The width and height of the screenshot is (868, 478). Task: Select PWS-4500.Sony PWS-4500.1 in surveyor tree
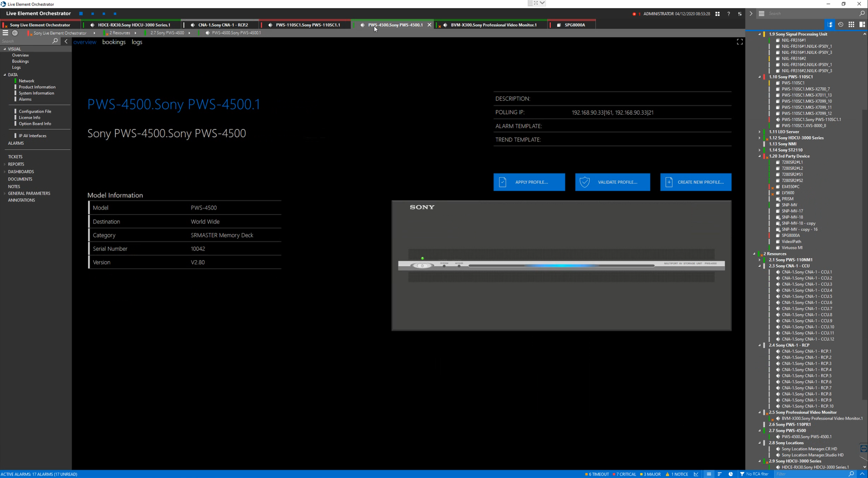point(806,437)
